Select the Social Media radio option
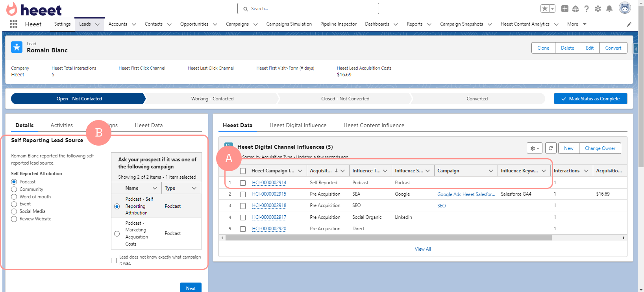Viewport: 644px width, 292px height. tap(14, 211)
